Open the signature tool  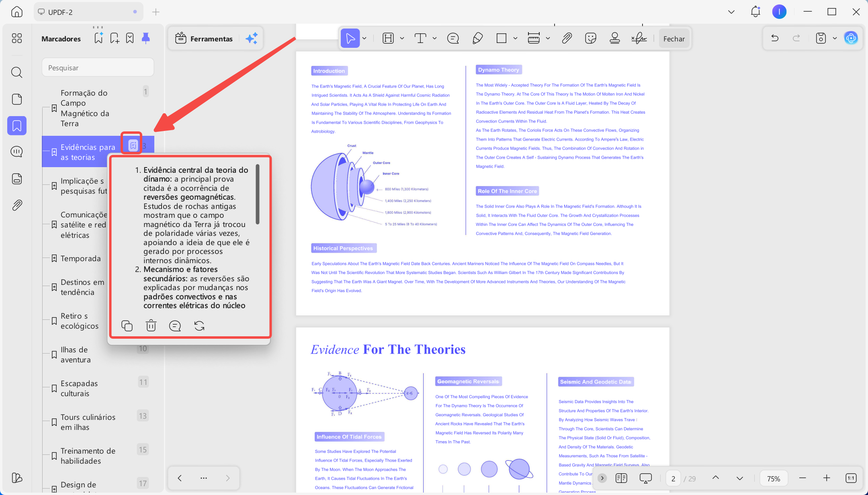[639, 39]
